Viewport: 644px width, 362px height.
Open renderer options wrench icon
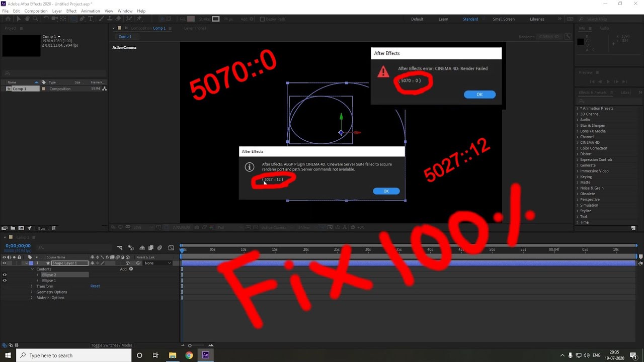click(x=568, y=37)
